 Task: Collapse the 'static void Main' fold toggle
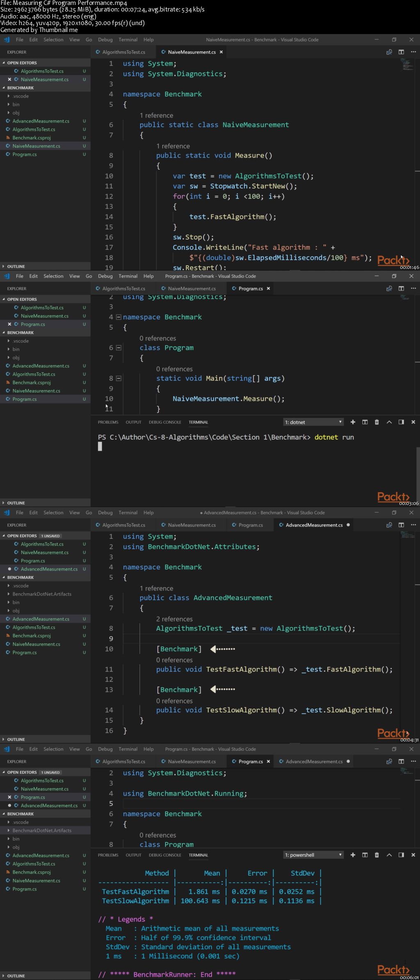(x=119, y=379)
